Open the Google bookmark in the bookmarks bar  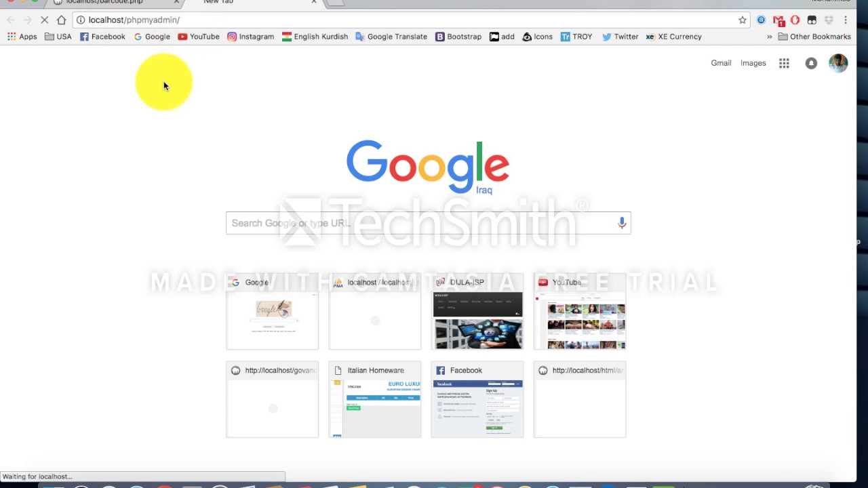tap(152, 37)
